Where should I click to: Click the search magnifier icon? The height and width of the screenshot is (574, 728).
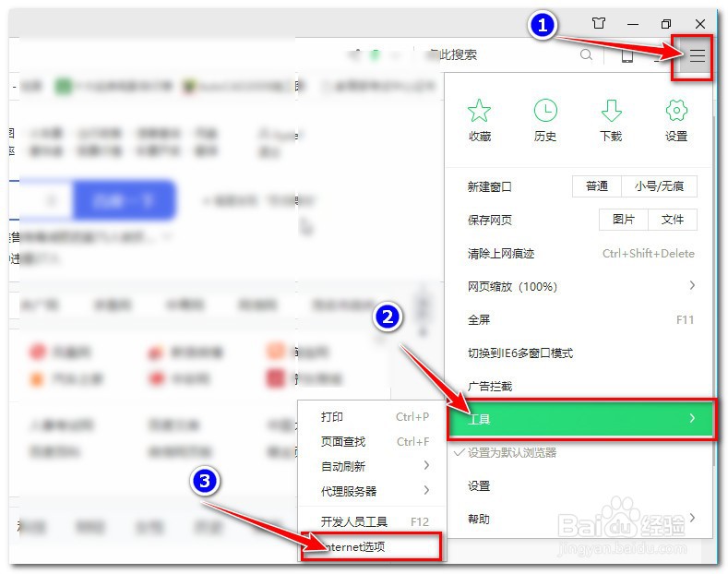586,54
